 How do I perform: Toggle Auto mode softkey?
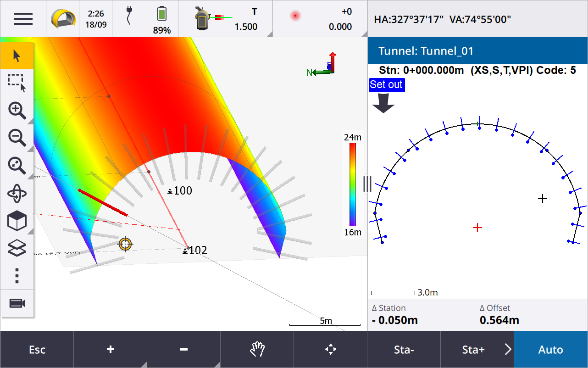coord(550,350)
